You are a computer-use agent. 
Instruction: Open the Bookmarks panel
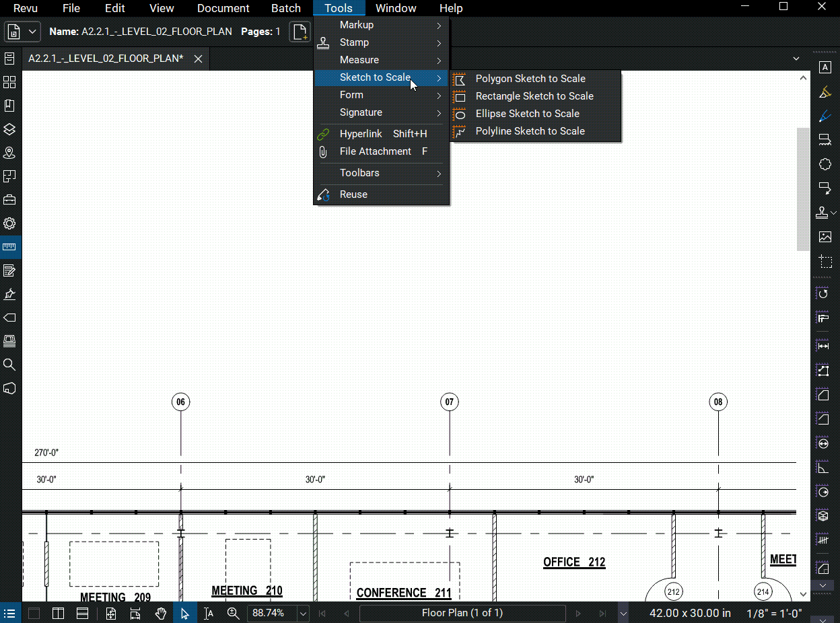click(9, 104)
